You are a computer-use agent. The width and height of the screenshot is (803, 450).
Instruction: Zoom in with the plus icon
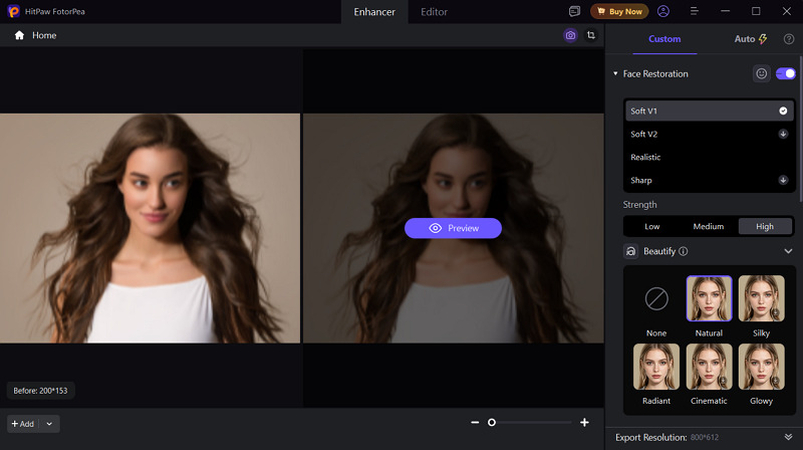click(x=584, y=422)
